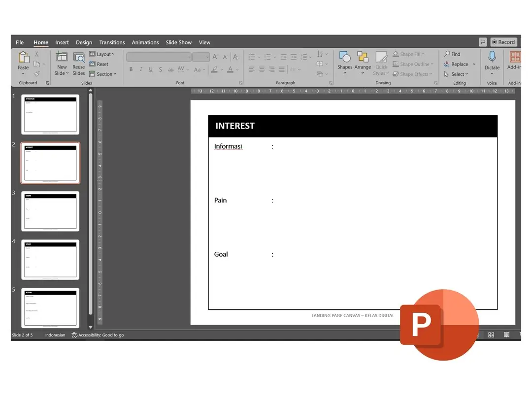Open the File menu

click(x=20, y=42)
